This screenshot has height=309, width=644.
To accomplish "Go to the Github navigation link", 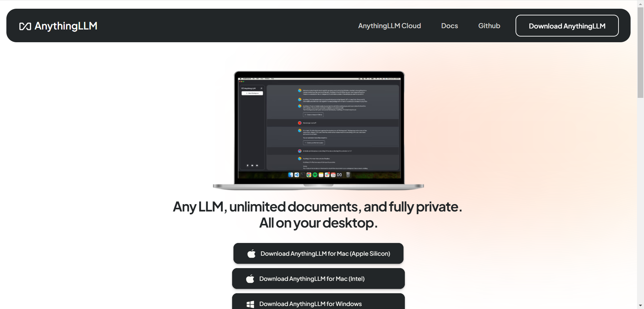I will [x=489, y=26].
